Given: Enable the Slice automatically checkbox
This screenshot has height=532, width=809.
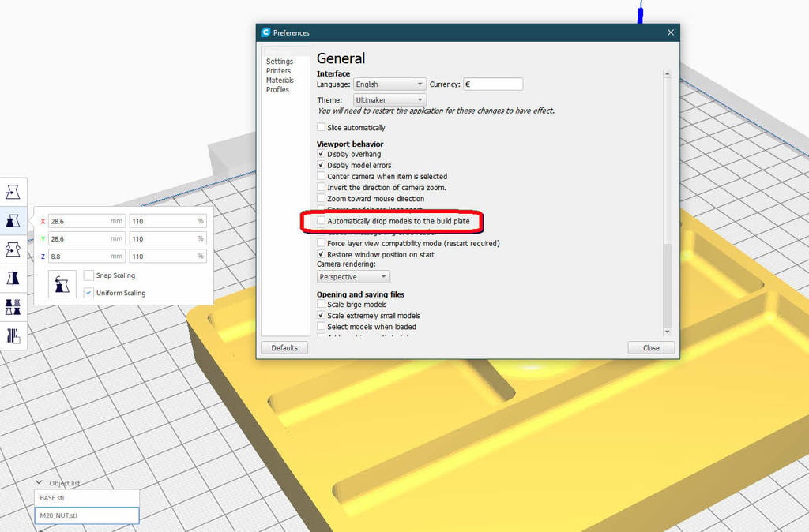Looking at the screenshot, I should (x=321, y=127).
